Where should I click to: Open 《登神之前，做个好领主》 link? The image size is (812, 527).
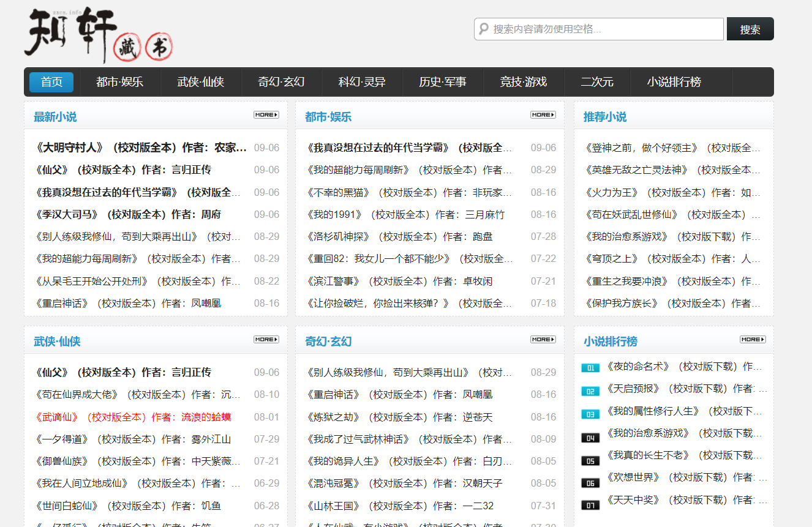(672, 148)
